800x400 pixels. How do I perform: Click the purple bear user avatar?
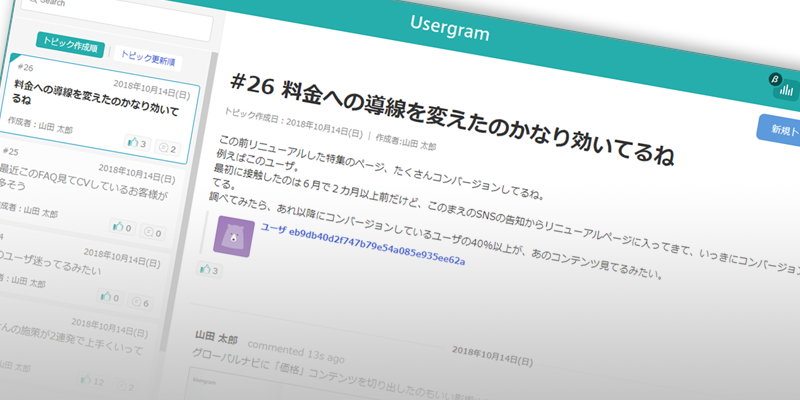pos(235,237)
